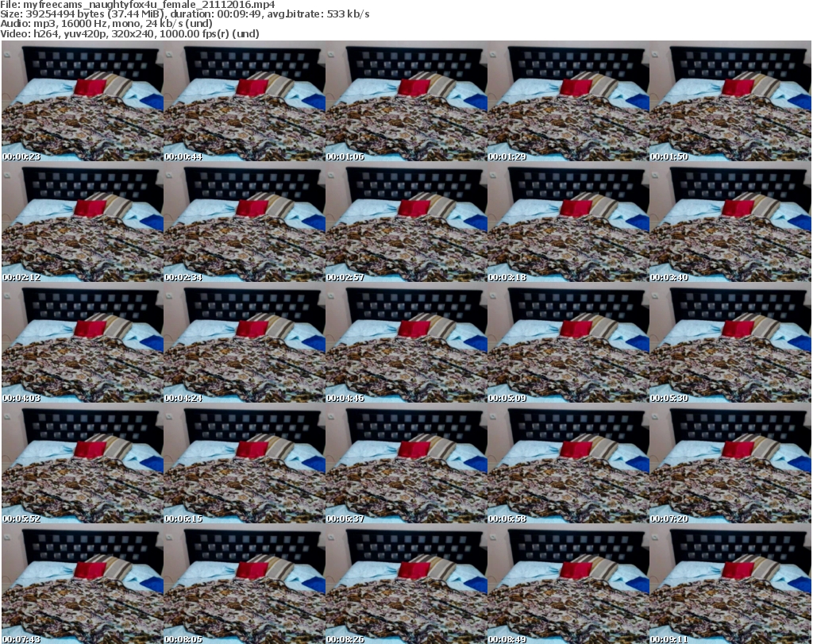Screen dimensions: 813x644
Task: Select the thumbnail at 00:01:29
Action: [x=568, y=101]
